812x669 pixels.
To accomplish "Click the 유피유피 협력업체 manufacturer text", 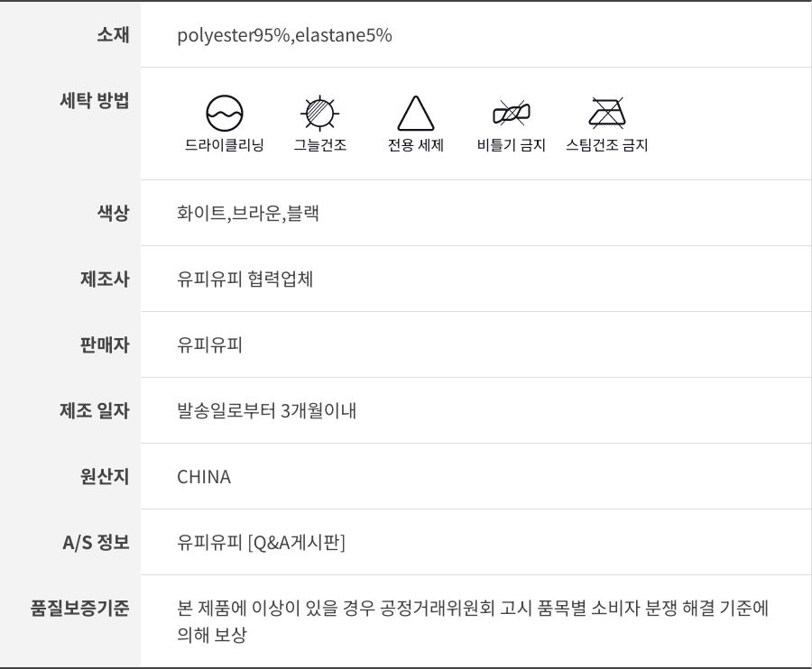I will 245,280.
